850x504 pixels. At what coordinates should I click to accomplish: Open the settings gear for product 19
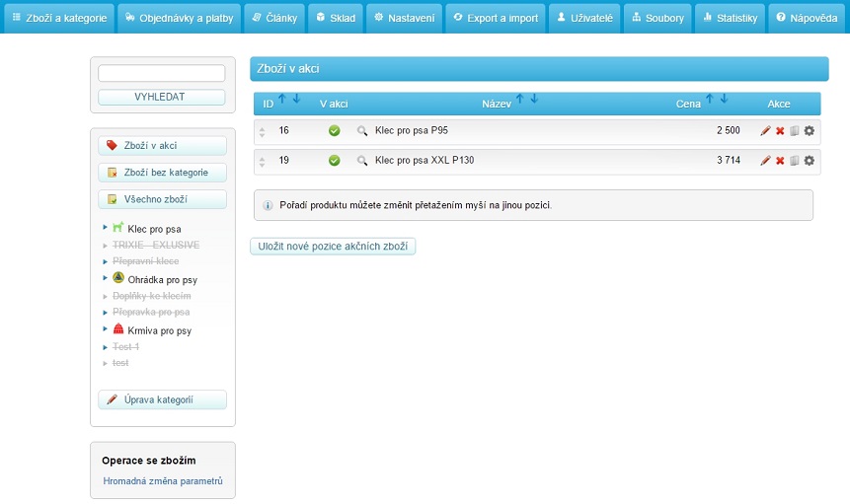pos(810,161)
